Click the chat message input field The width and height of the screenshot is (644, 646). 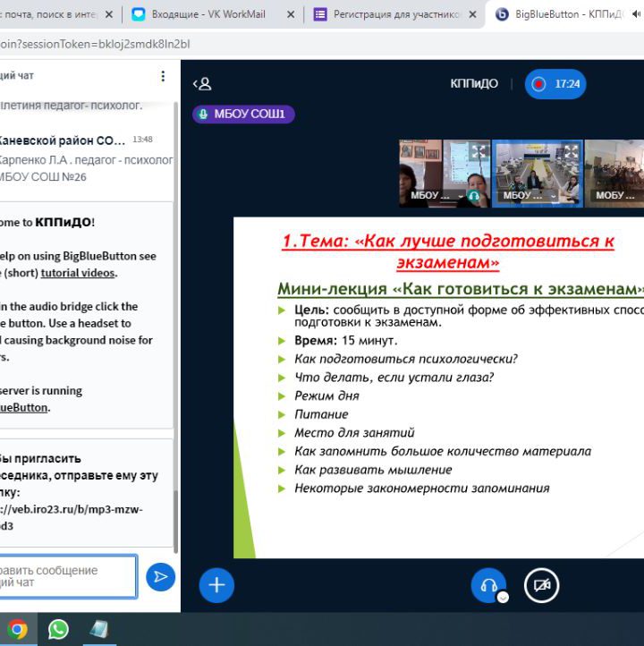tap(67, 576)
